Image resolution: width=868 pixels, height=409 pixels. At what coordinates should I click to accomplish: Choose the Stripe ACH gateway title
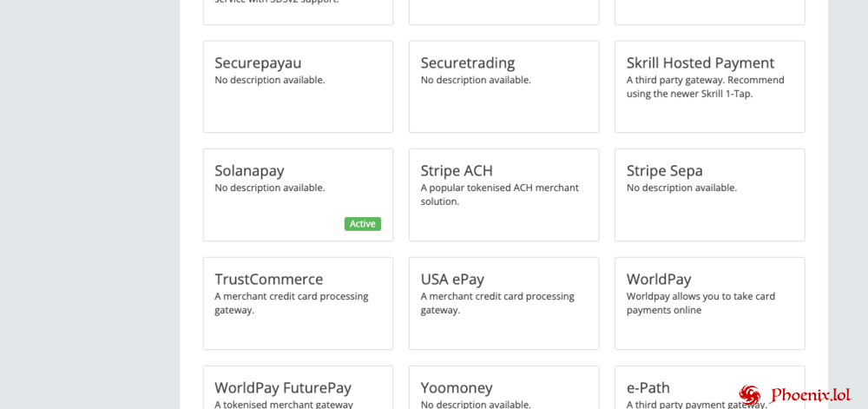457,171
